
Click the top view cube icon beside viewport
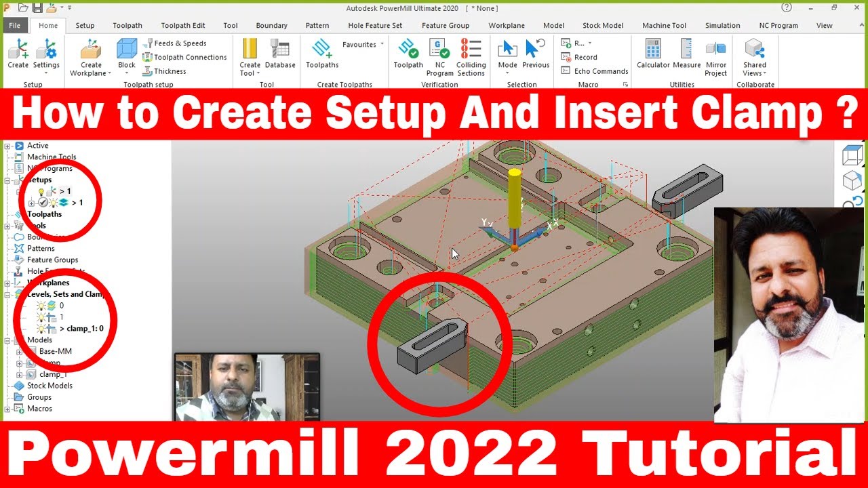852,157
